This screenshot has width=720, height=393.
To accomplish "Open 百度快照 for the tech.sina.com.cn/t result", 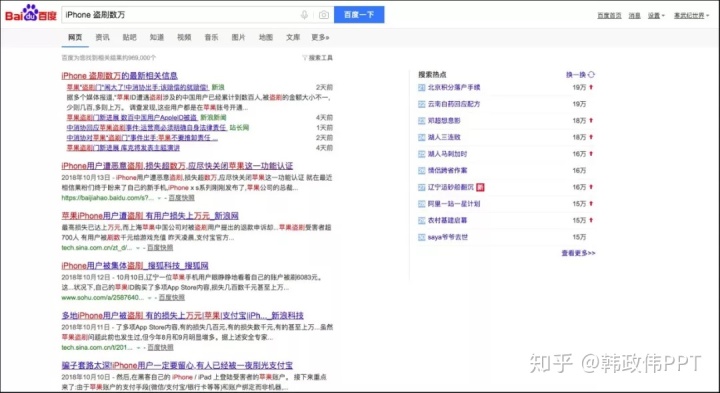I will tap(160, 348).
